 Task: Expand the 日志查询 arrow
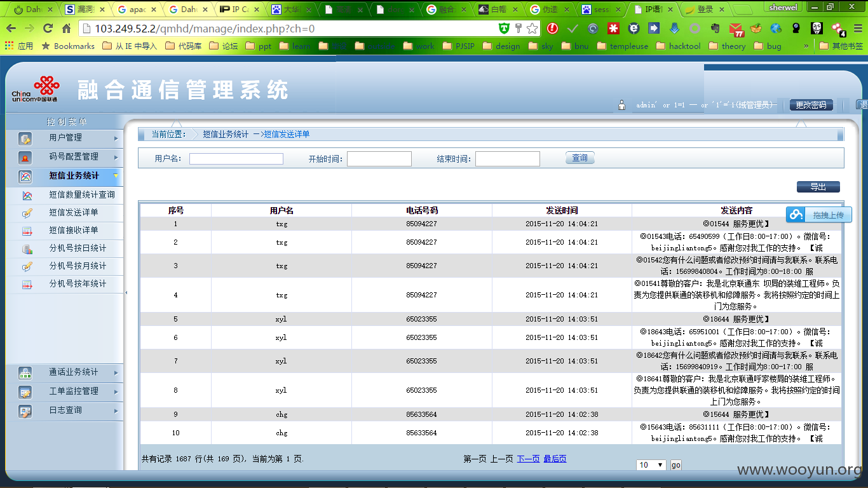pos(116,410)
